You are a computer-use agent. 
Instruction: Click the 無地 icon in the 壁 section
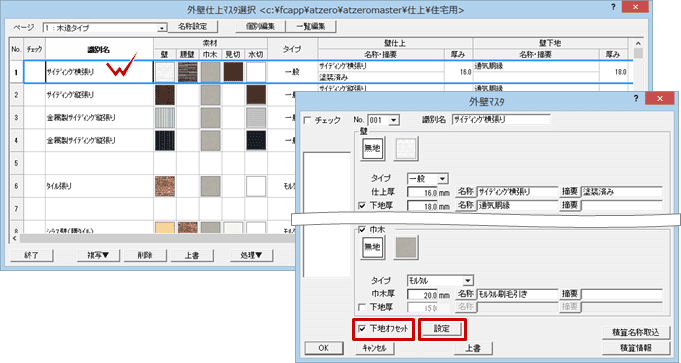(x=372, y=148)
